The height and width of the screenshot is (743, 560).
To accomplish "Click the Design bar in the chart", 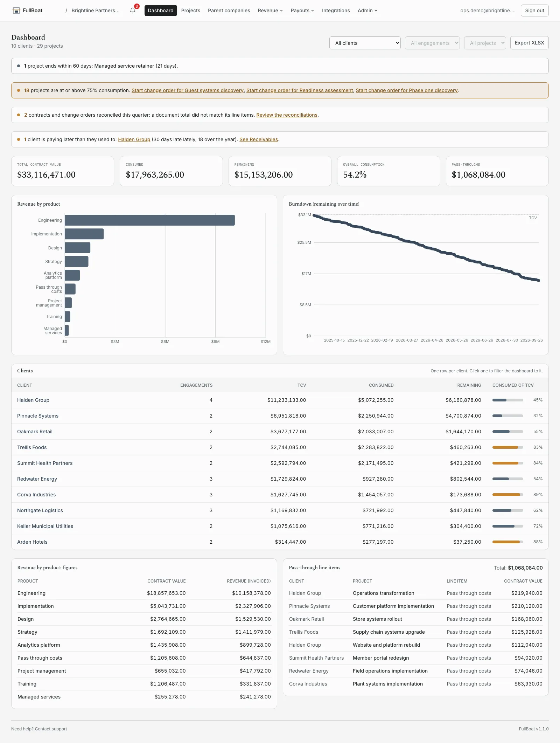I will pyautogui.click(x=78, y=248).
